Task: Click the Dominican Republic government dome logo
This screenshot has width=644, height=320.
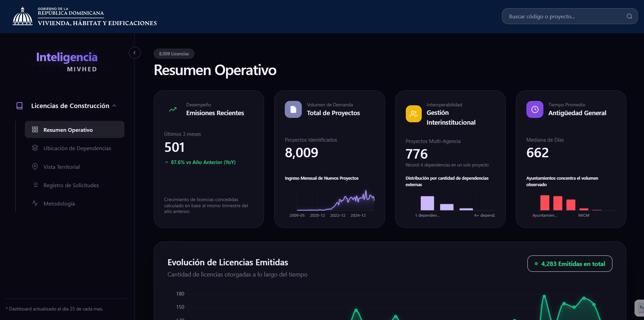Action: [22, 16]
